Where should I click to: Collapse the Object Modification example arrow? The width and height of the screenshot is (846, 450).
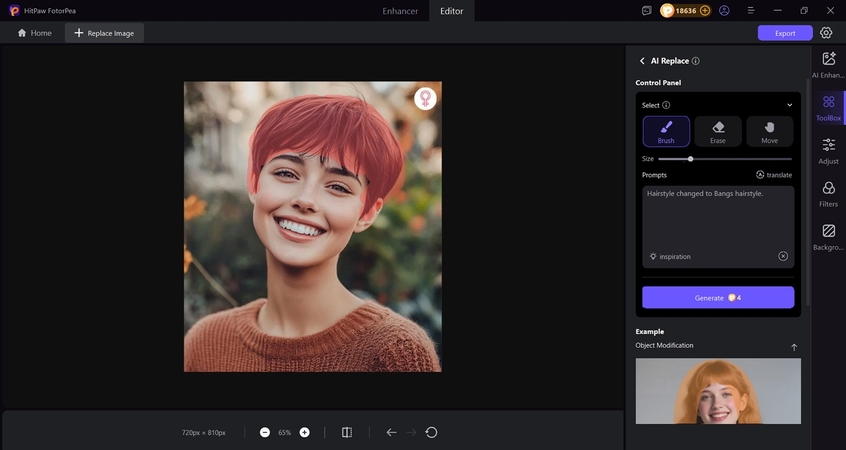pyautogui.click(x=794, y=347)
